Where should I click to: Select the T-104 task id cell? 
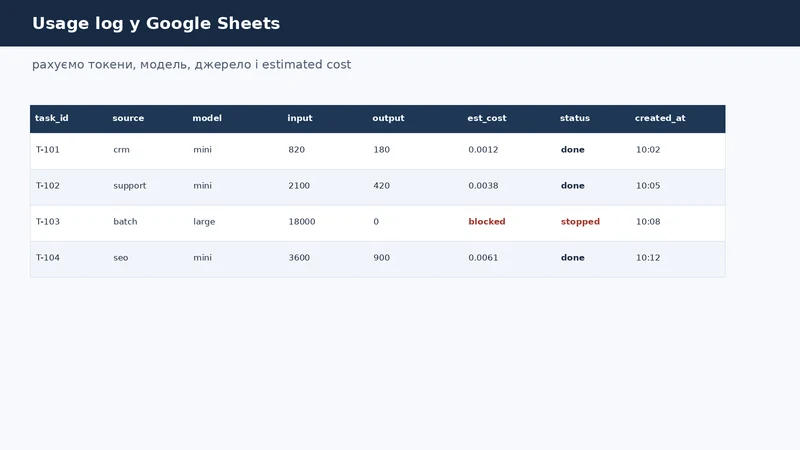(x=47, y=258)
